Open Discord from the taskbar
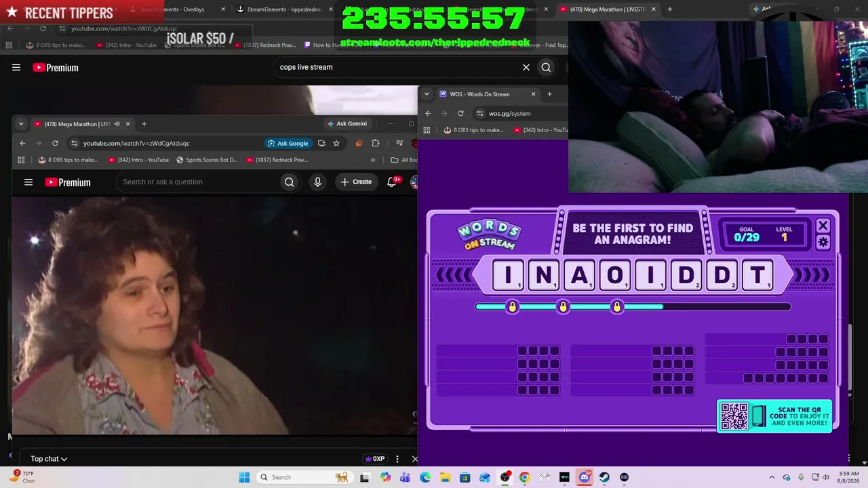This screenshot has width=868, height=488. (585, 477)
